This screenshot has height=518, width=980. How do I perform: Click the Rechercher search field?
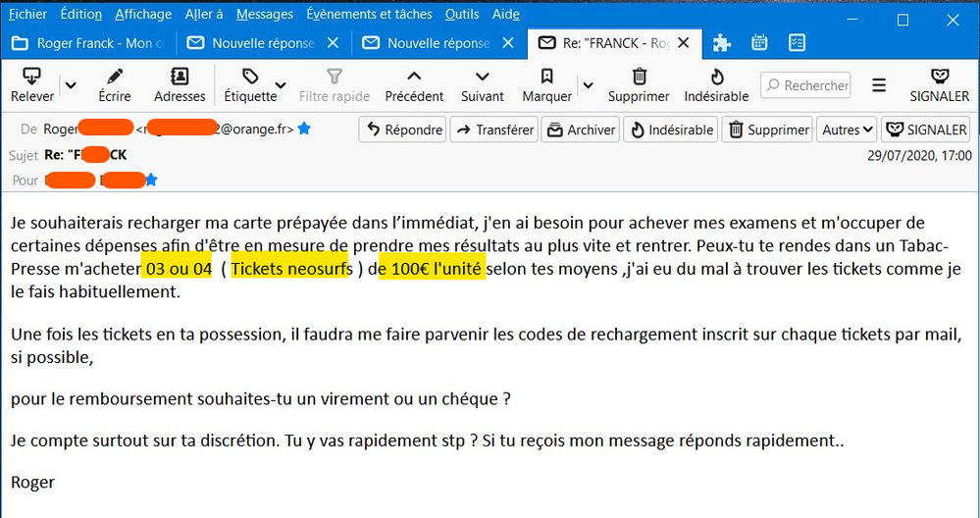805,85
